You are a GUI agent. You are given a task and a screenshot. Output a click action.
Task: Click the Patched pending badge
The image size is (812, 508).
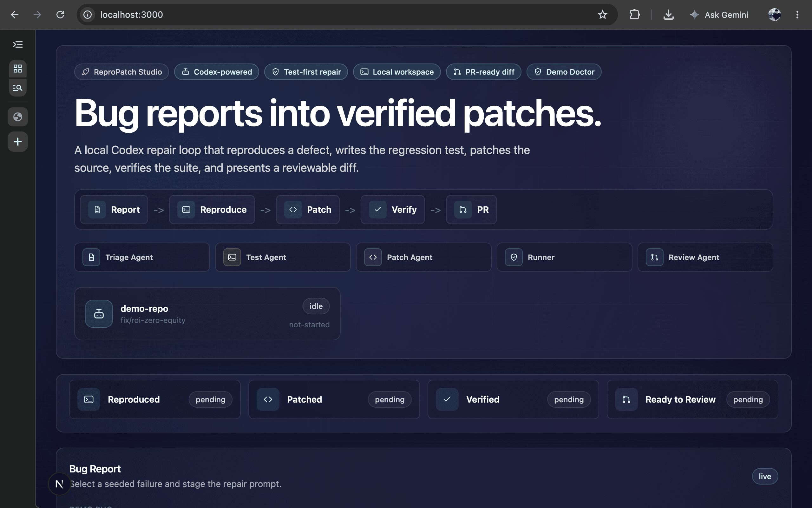390,400
